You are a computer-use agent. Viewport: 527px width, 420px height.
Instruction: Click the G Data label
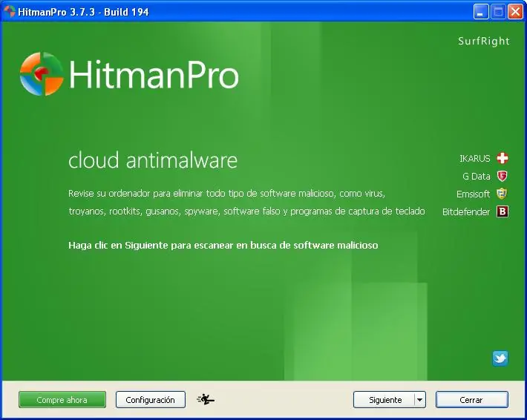pyautogui.click(x=477, y=176)
